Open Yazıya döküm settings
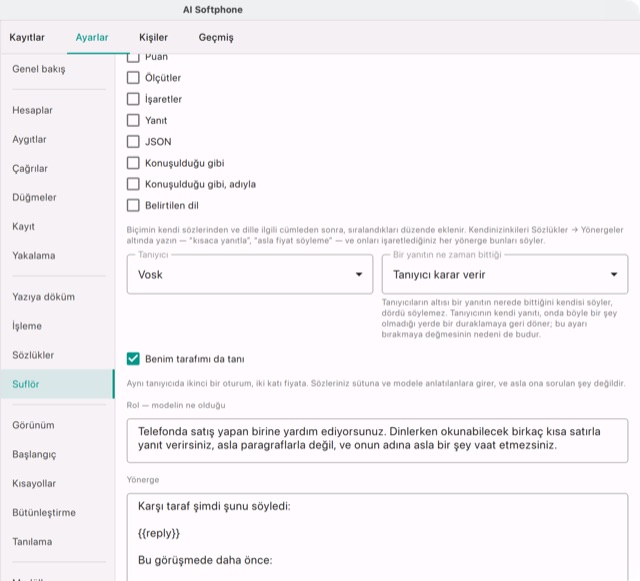The width and height of the screenshot is (640, 581). (57, 297)
